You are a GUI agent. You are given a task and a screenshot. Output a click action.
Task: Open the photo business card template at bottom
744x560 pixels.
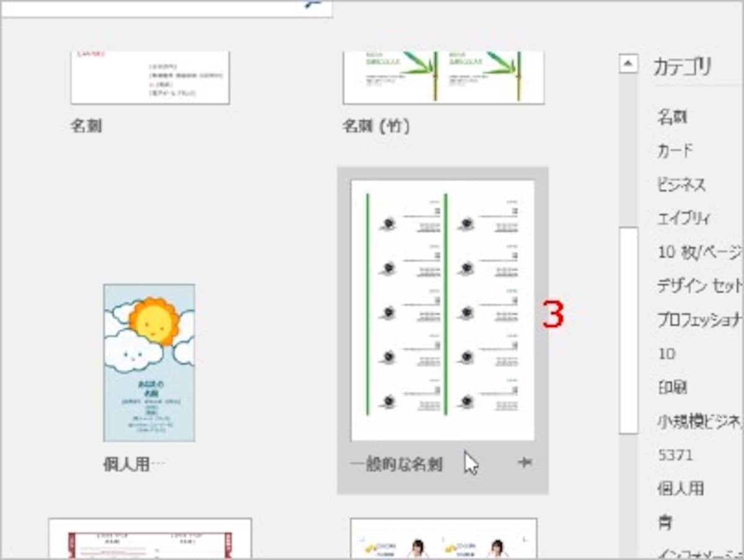click(x=443, y=538)
